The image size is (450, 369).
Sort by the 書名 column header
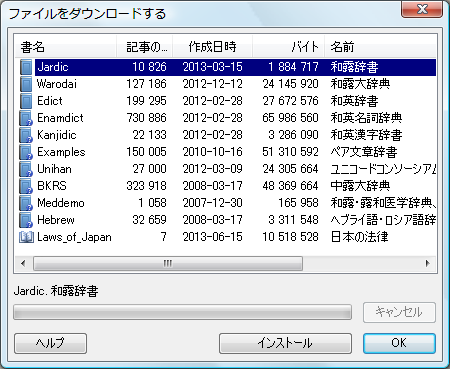coord(66,47)
